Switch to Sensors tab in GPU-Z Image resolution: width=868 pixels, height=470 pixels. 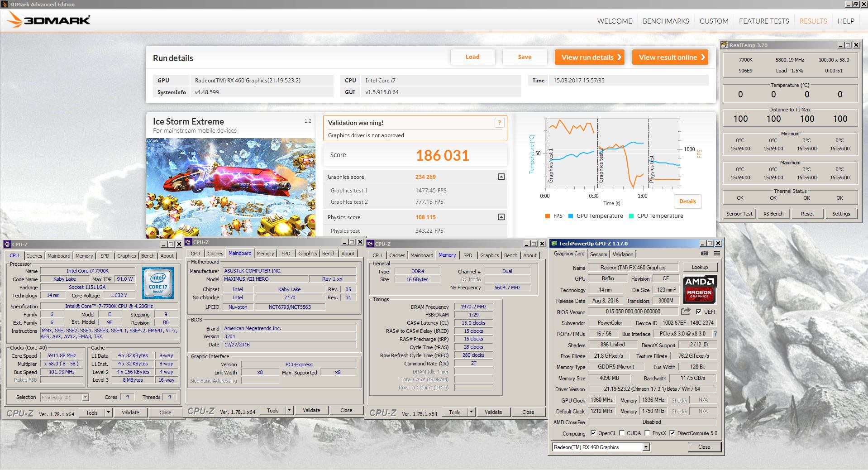pos(598,254)
